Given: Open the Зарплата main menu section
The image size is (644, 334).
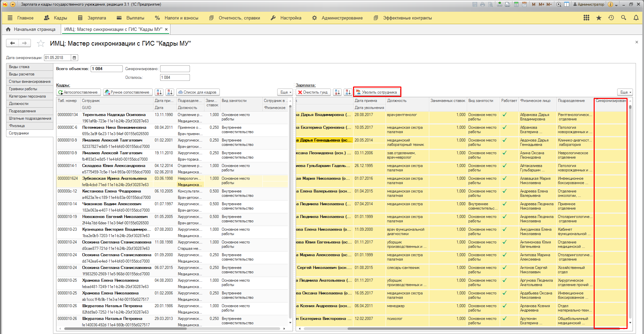Looking at the screenshot, I should 96,18.
